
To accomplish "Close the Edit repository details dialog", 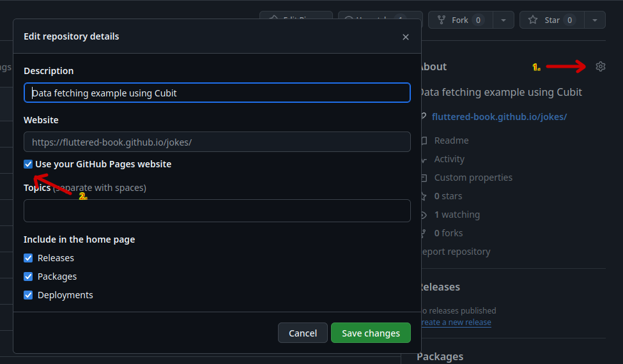I will [x=405, y=37].
